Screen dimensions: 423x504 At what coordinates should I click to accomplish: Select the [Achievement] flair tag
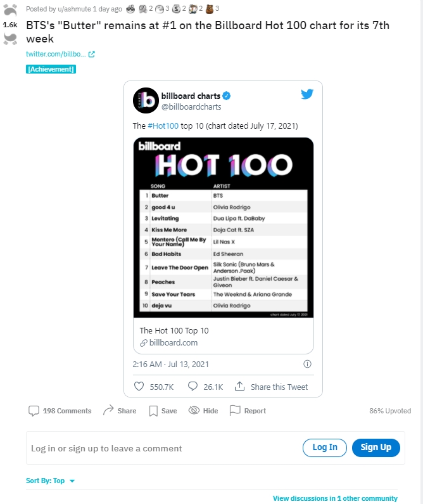click(x=51, y=69)
